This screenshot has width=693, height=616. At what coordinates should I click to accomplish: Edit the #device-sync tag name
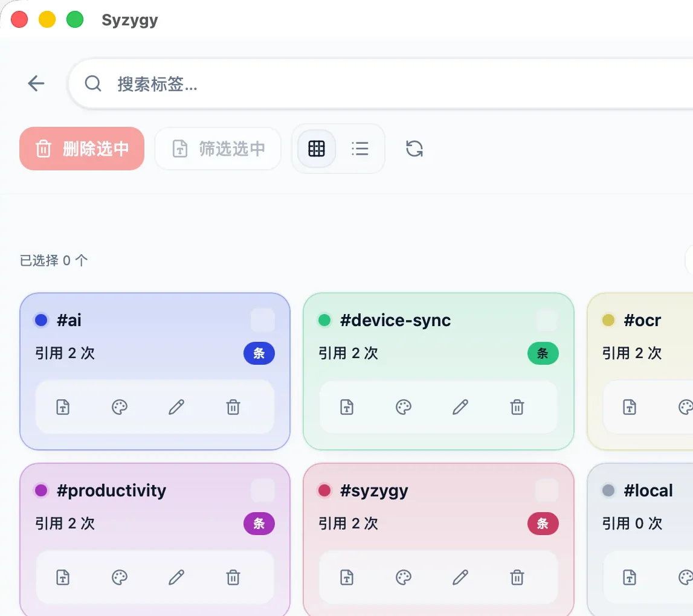tap(460, 406)
